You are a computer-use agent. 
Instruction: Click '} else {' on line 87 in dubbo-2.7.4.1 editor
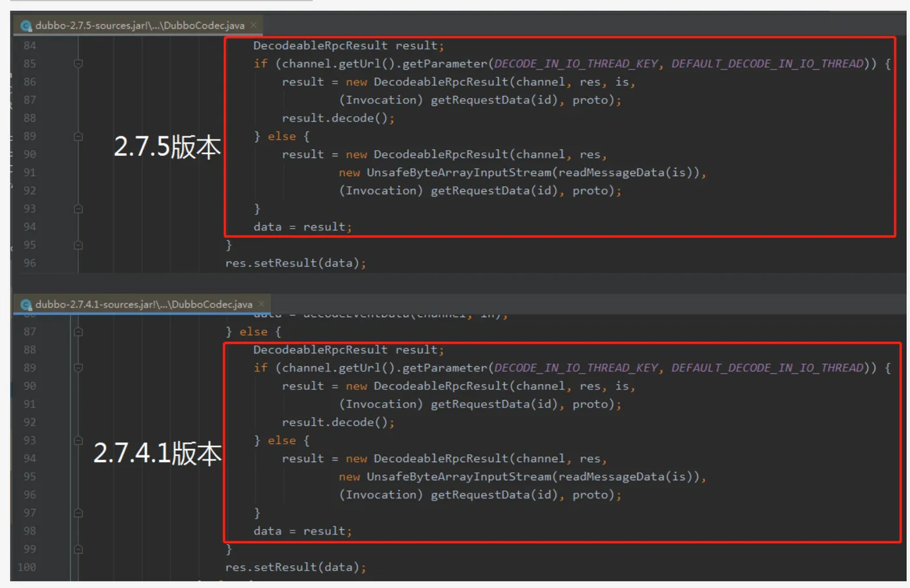(253, 332)
